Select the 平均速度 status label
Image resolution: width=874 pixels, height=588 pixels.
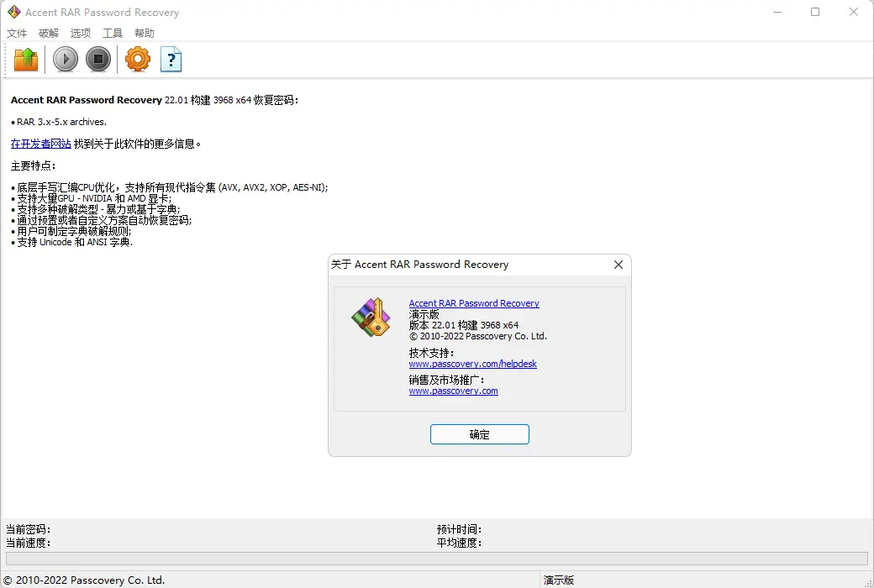tap(459, 543)
